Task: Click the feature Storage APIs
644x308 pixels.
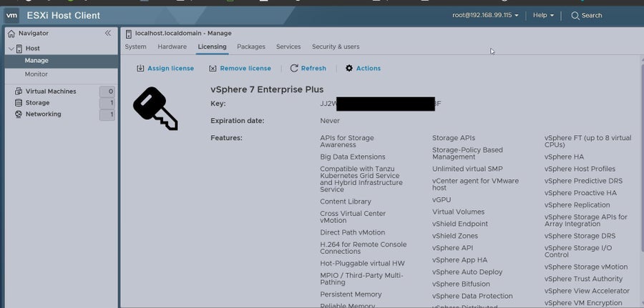Action: click(x=454, y=138)
